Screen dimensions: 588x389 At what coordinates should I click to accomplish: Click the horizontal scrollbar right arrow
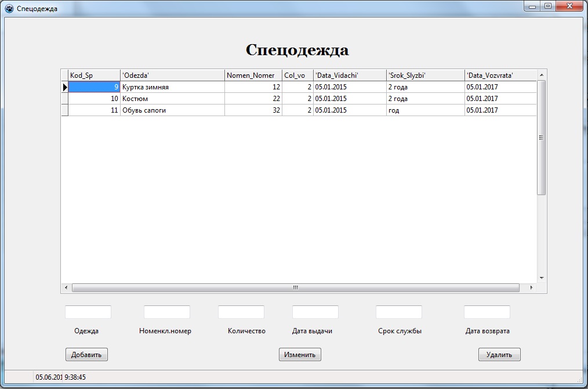pos(531,287)
